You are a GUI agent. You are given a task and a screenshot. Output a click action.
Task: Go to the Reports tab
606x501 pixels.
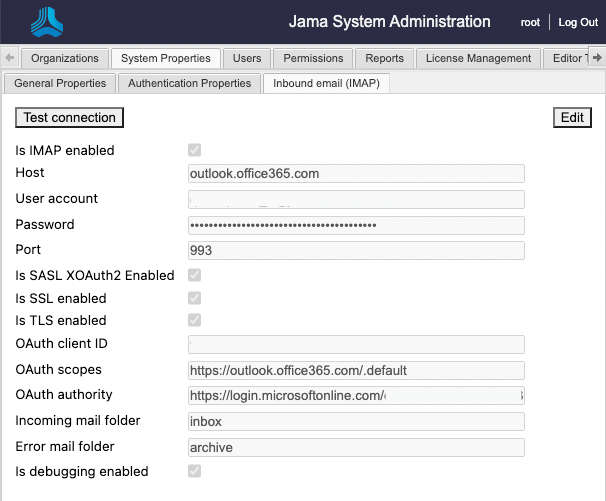[x=385, y=58]
